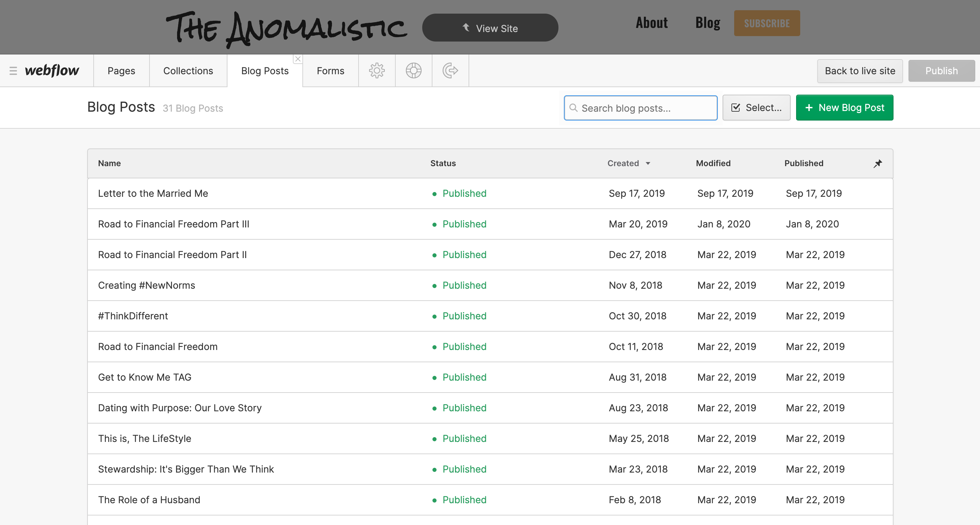Image resolution: width=980 pixels, height=525 pixels.
Task: Focus the Search blog posts field
Action: (x=641, y=108)
